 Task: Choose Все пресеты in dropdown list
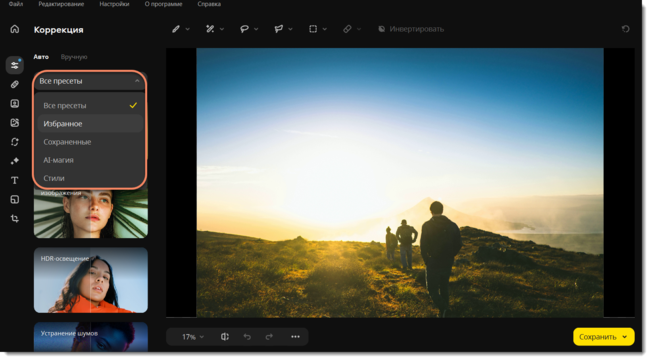[x=90, y=105]
